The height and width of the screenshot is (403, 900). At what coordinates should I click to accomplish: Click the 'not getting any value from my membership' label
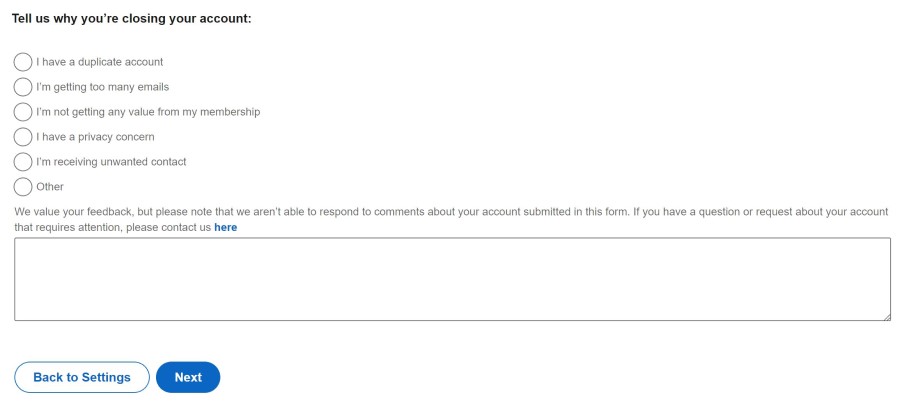click(x=148, y=112)
